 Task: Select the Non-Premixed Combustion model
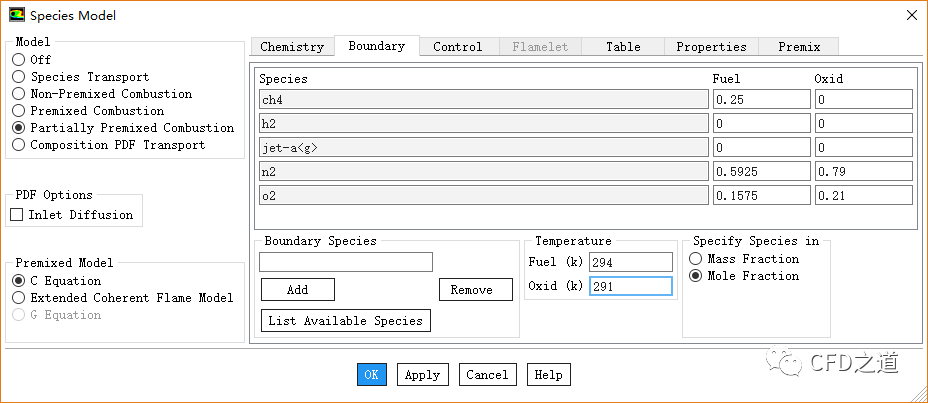18,94
